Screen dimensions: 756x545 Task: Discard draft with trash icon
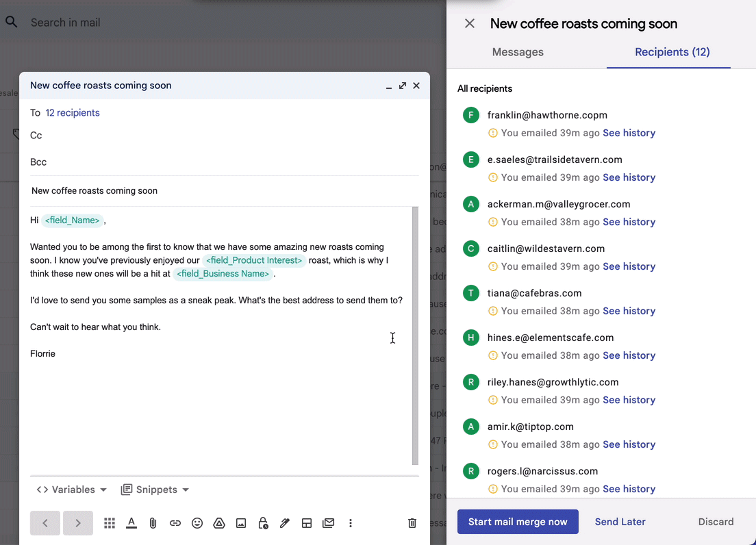[x=412, y=523]
